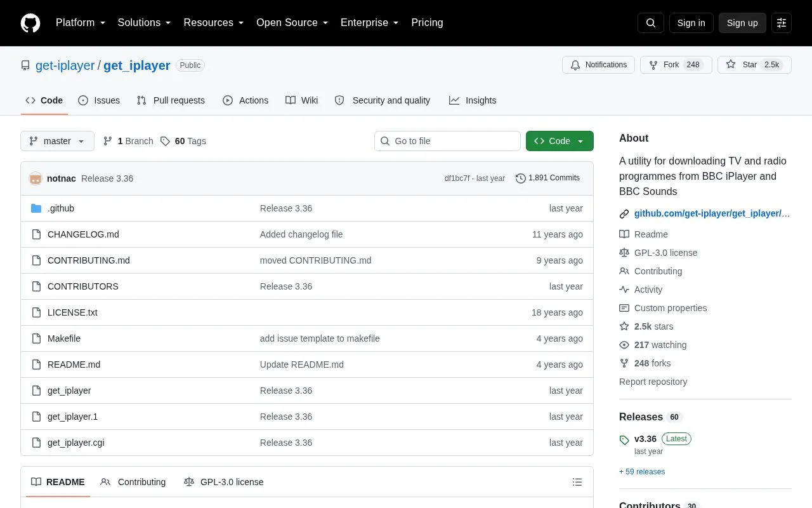Viewport: 812px width, 508px height.
Task: View 217 watching in the sidebar
Action: pos(653,345)
